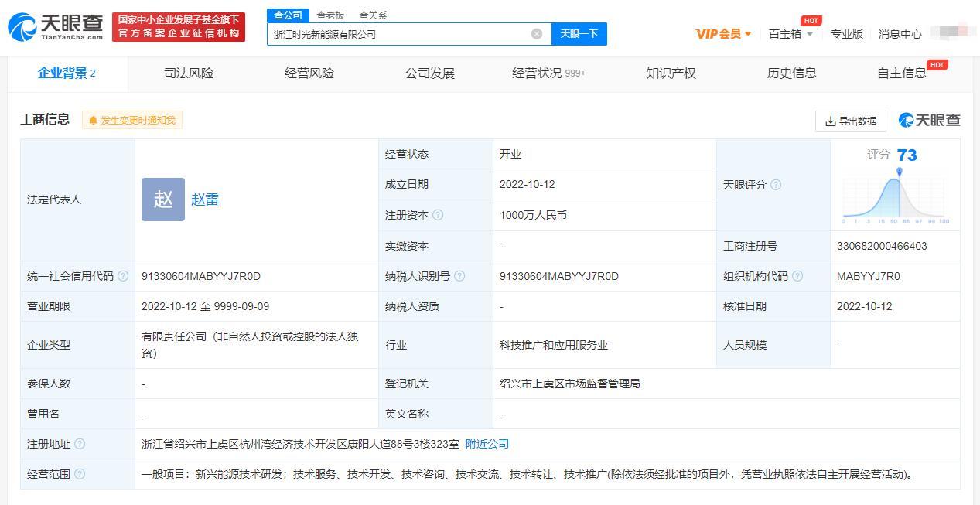Switch to the 查老板 search tab
Viewport: 980px width, 505px height.
coord(330,15)
